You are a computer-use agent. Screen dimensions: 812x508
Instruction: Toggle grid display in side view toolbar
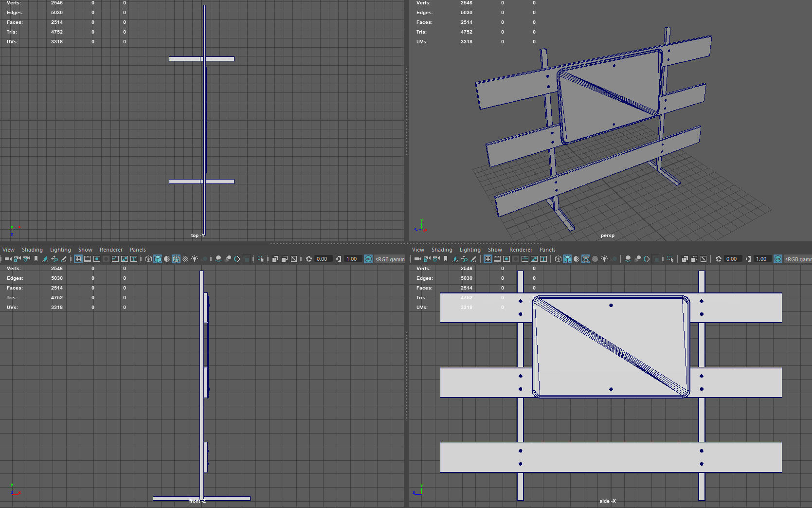tap(487, 259)
